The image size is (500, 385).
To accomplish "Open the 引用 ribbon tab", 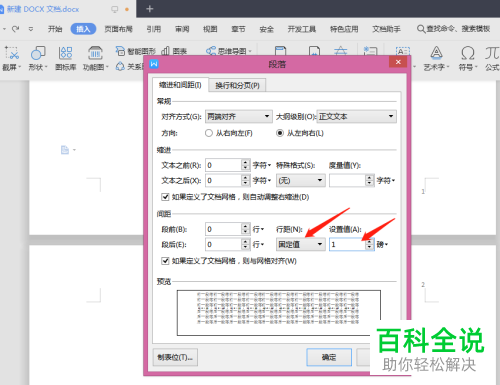I will click(154, 29).
